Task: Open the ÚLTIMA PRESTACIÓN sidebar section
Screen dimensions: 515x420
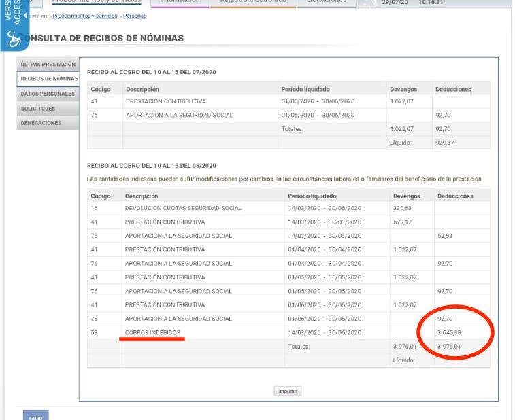Action: point(48,65)
